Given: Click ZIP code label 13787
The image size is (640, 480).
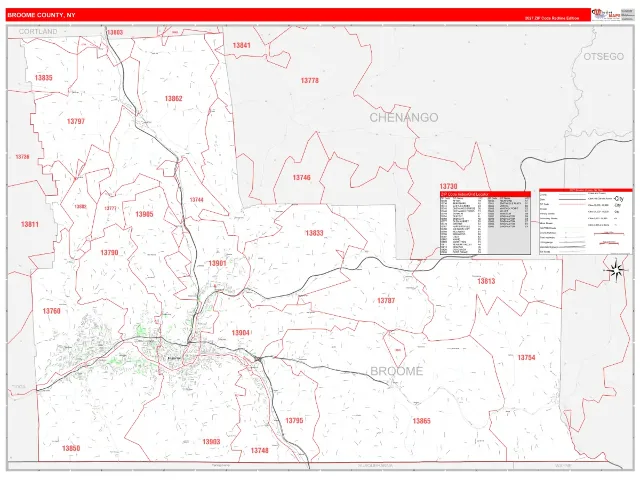Looking at the screenshot, I should 386,300.
